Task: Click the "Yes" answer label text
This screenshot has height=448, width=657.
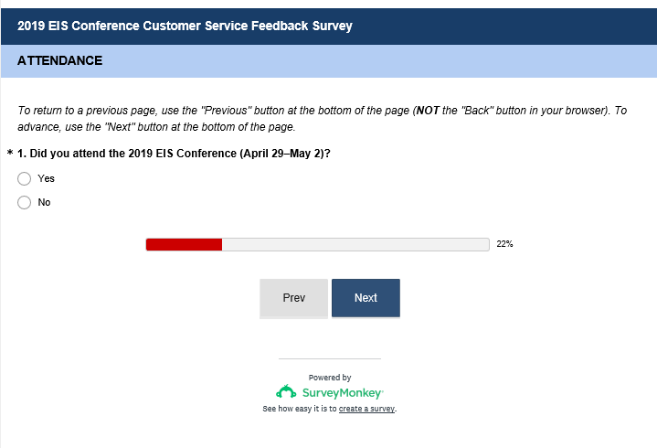Action: (x=46, y=179)
